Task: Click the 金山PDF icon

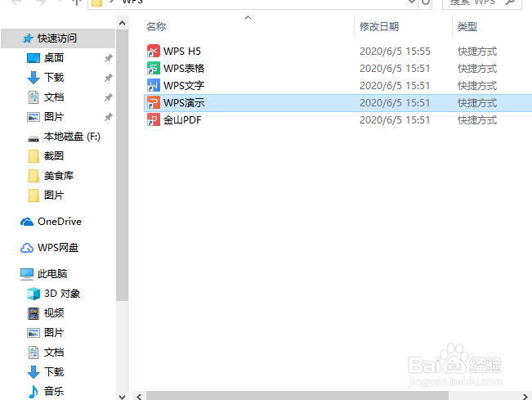Action: point(154,120)
